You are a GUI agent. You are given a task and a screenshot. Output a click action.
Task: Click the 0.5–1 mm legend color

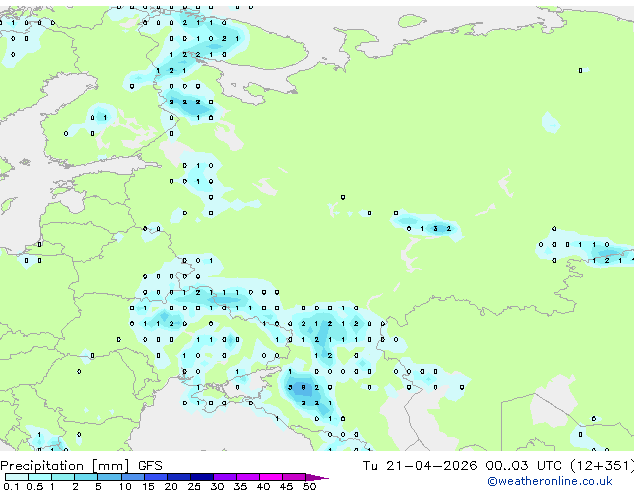point(40,477)
